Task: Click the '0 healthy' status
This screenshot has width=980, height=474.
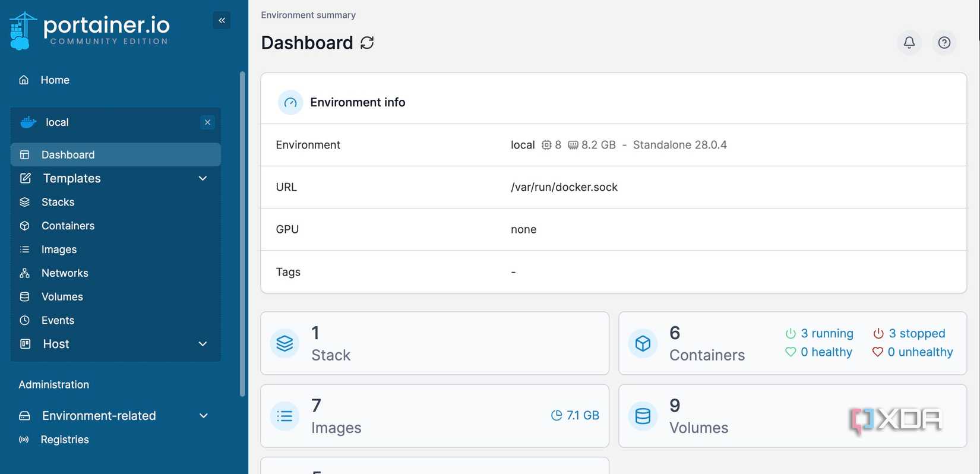Action: [x=819, y=352]
